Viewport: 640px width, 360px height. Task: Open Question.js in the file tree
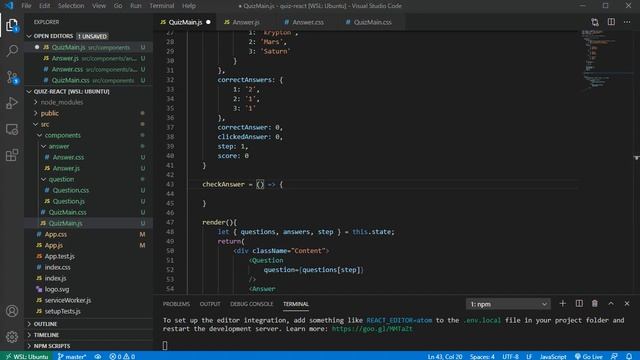(x=69, y=201)
